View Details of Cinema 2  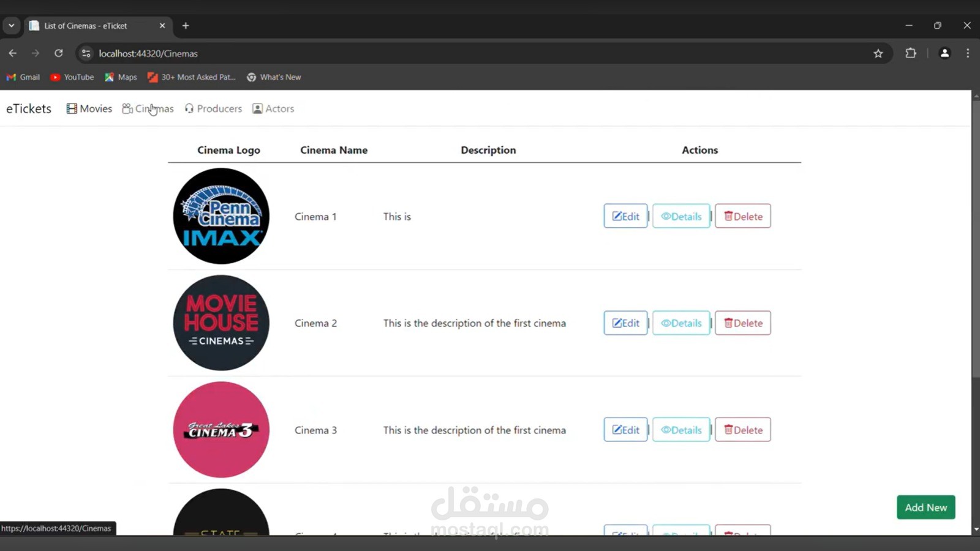[x=681, y=323]
